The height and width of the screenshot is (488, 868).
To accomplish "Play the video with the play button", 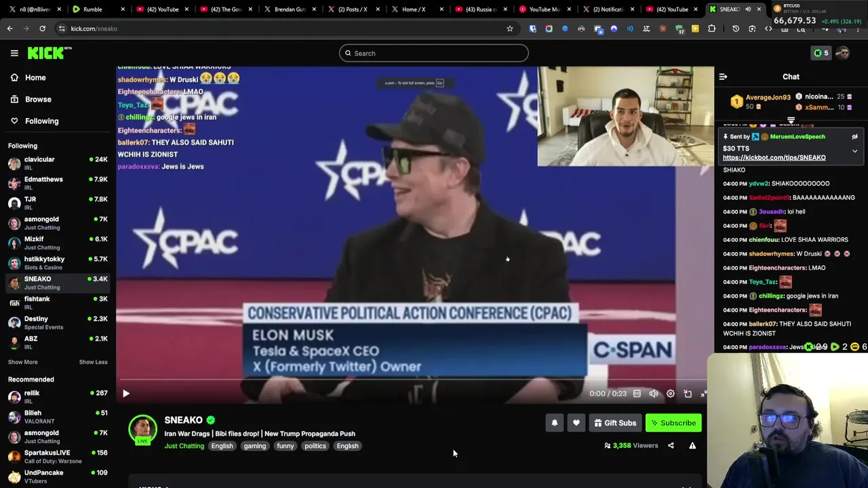I will point(125,393).
